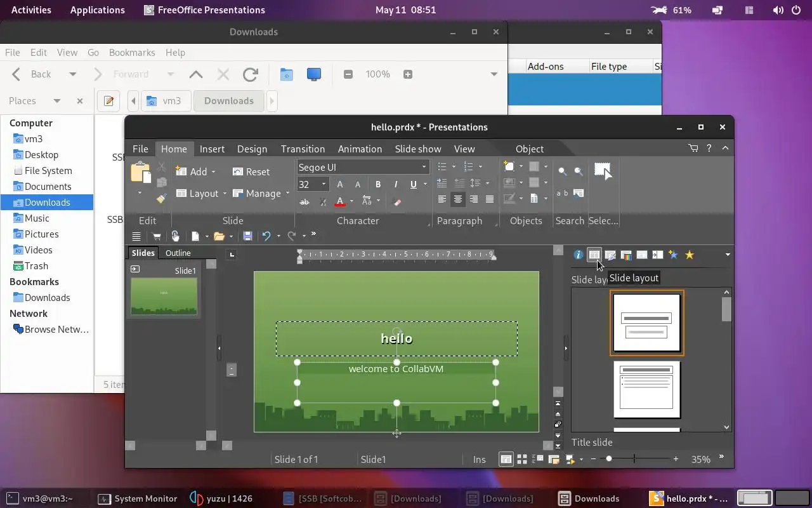Click the Replace 'a b' icon
This screenshot has width=812, height=508.
click(x=563, y=193)
